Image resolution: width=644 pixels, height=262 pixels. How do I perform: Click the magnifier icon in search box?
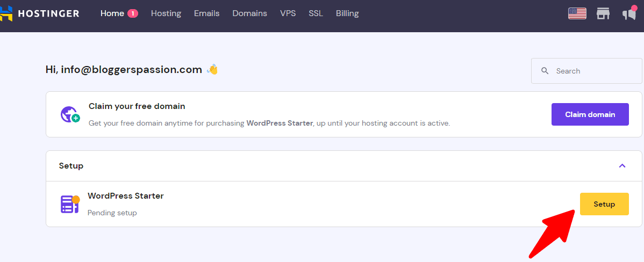[x=545, y=71]
